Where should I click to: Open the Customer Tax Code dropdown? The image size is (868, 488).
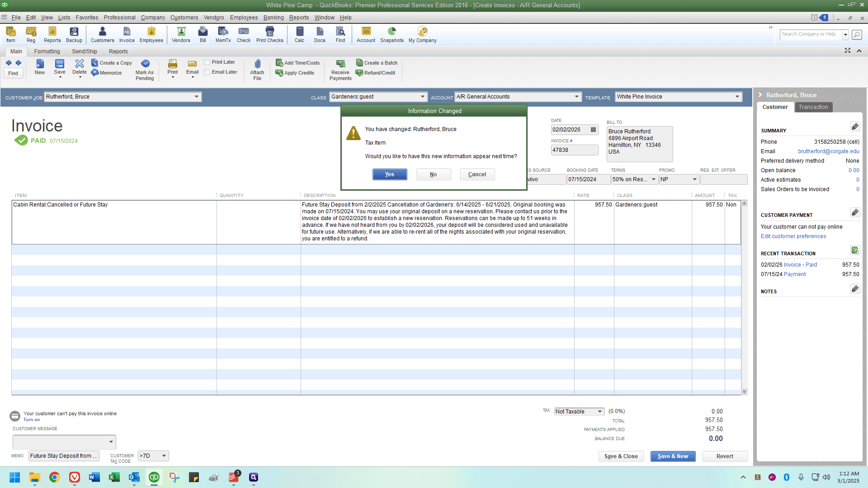coord(164,456)
